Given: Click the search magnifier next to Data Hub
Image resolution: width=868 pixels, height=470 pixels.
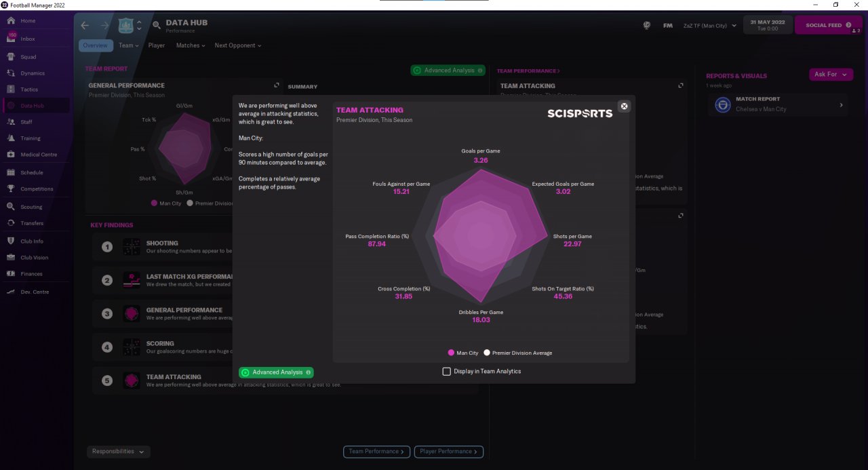Looking at the screenshot, I should 157,26.
